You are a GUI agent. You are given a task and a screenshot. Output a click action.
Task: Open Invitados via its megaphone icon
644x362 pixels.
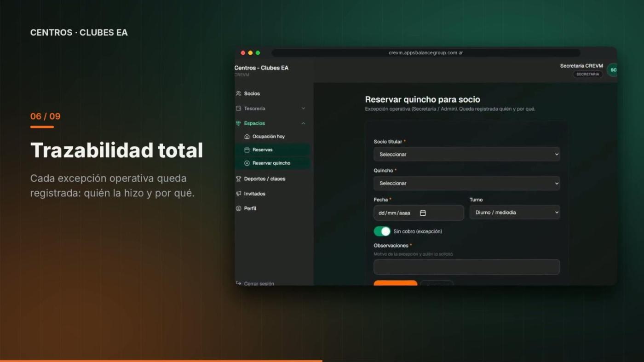coord(238,194)
